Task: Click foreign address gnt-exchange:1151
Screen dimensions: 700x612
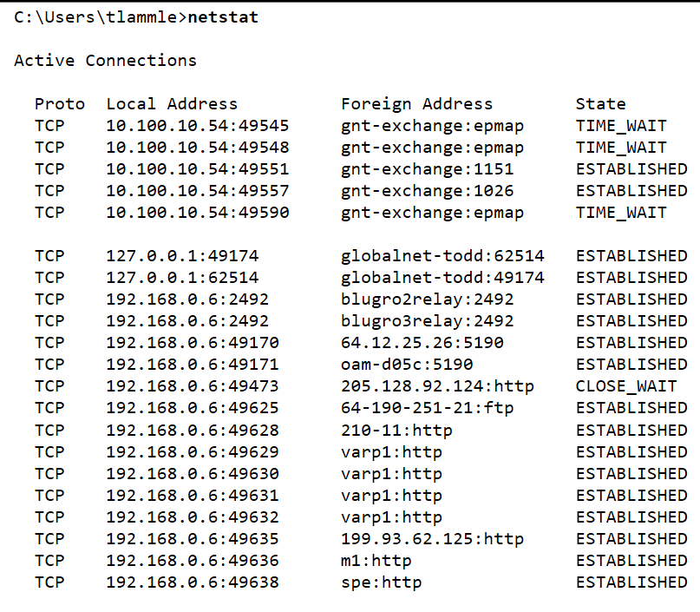Action: pos(427,169)
